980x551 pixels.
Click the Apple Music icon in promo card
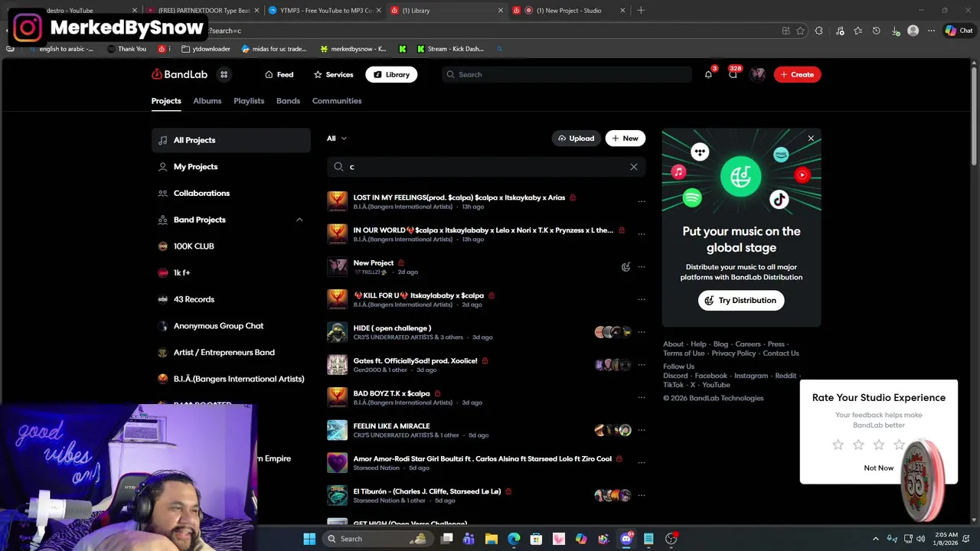pyautogui.click(x=678, y=172)
